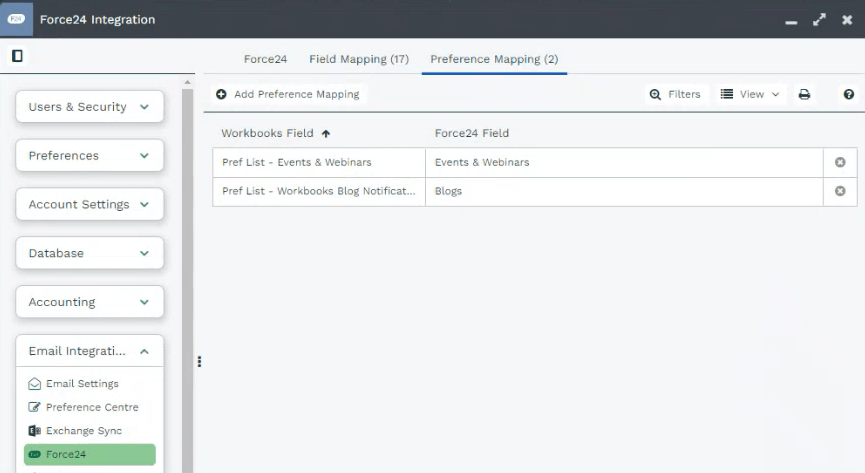The height and width of the screenshot is (473, 865).
Task: Click the Force24 sidebar item icon
Action: click(x=34, y=454)
